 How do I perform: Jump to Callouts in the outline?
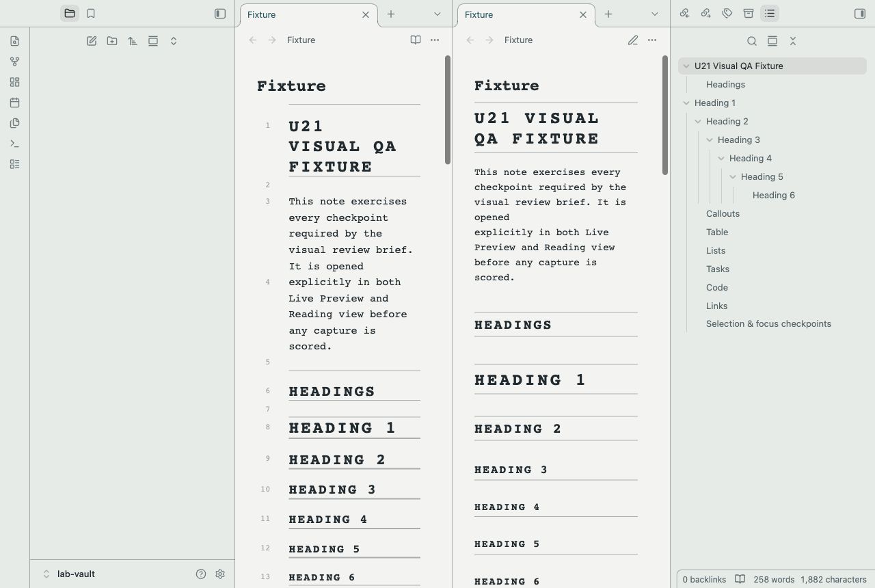coord(723,214)
